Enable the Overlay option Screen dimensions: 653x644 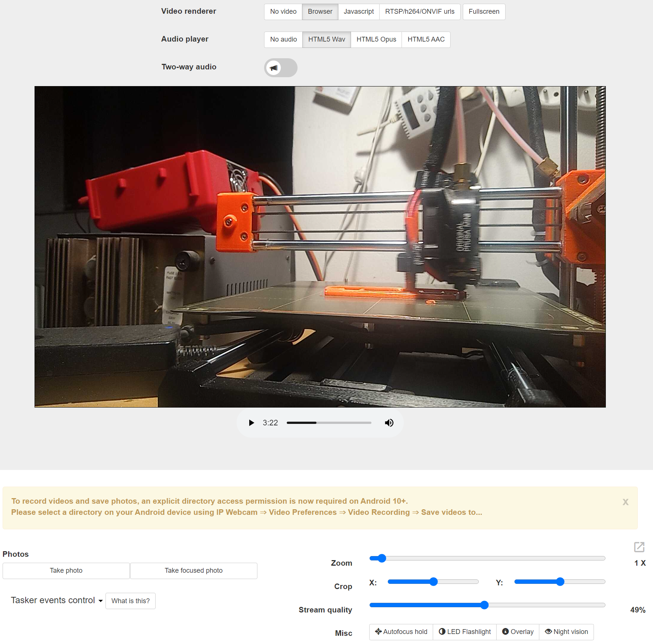point(518,632)
